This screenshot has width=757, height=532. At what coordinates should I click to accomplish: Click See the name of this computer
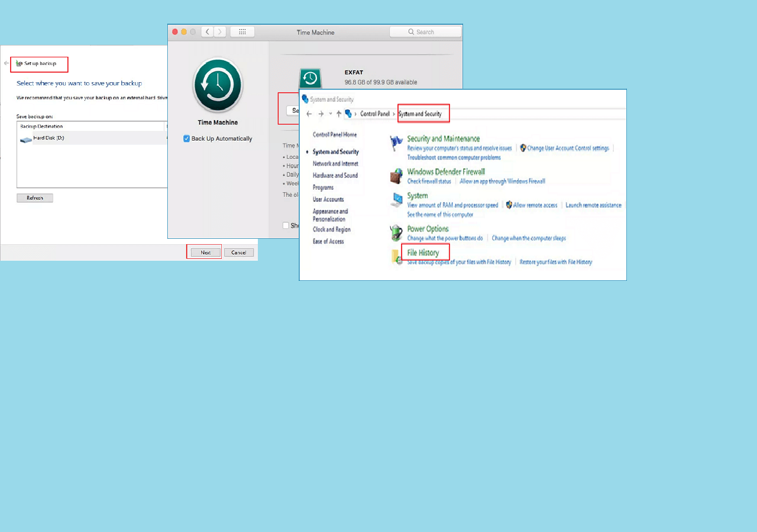pos(441,215)
